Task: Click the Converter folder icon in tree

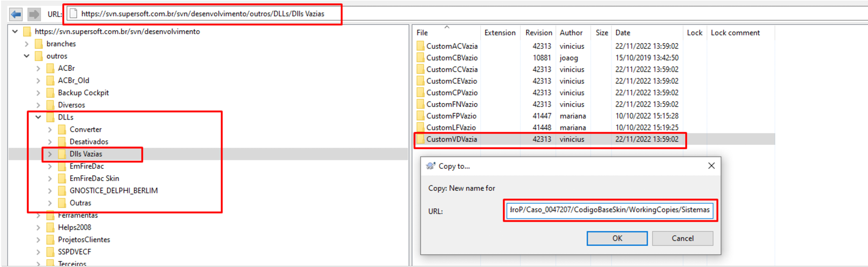Action: pos(62,130)
